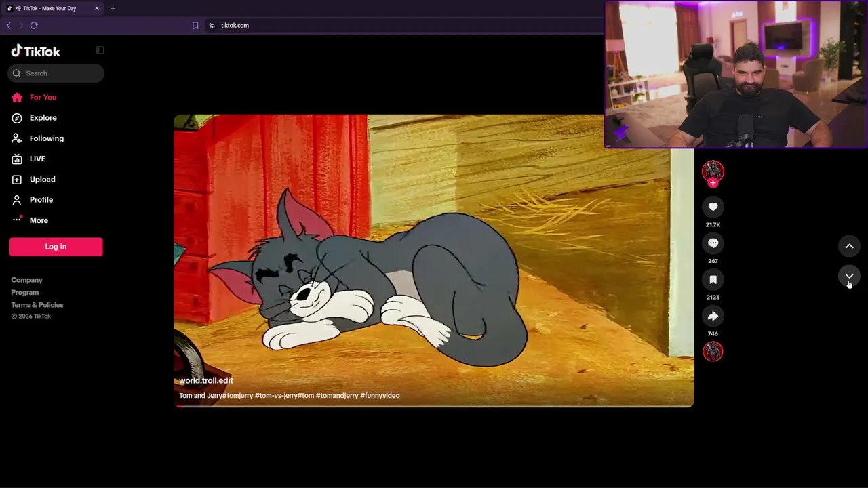The image size is (868, 488).
Task: Open the creator avatar beside the video
Action: coord(713,171)
